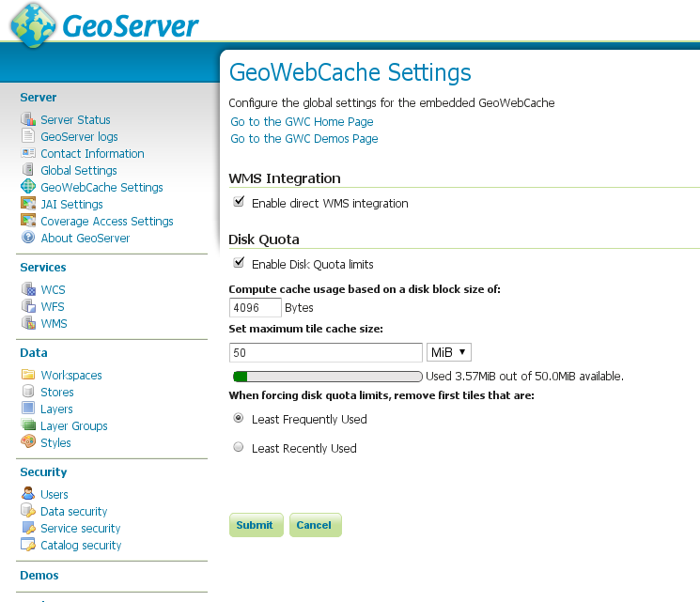
Task: Click the Enable Disk Quota limits label
Action: pyautogui.click(x=313, y=265)
